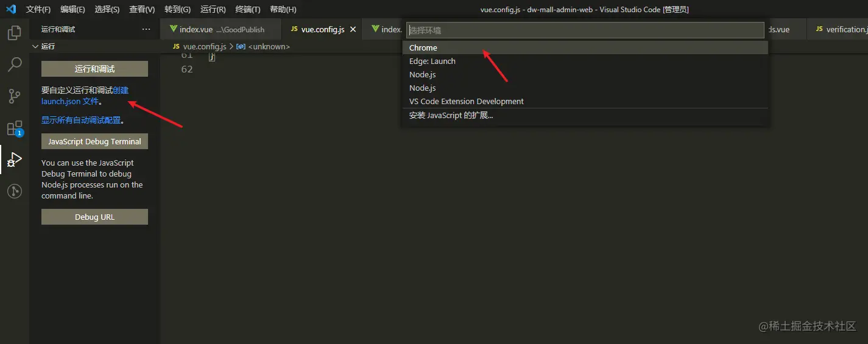The height and width of the screenshot is (344, 868).
Task: Open the Explorer view in activity bar
Action: click(15, 32)
